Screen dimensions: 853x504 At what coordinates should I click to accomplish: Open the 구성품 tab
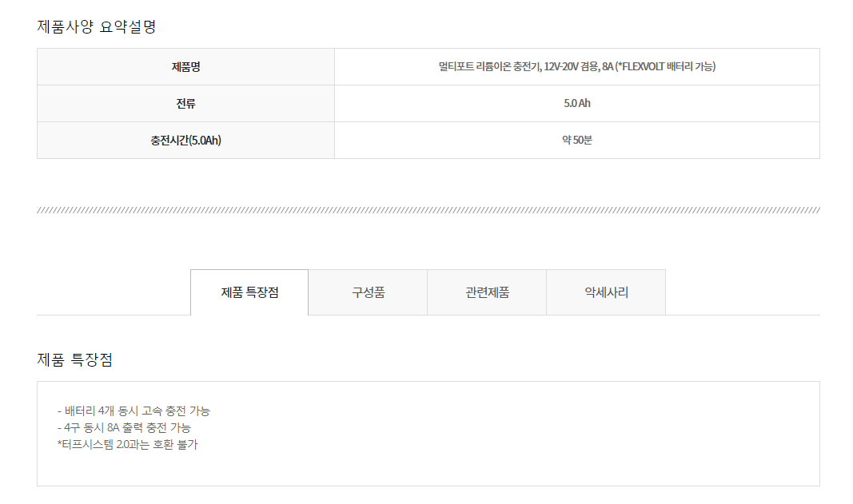pyautogui.click(x=368, y=292)
